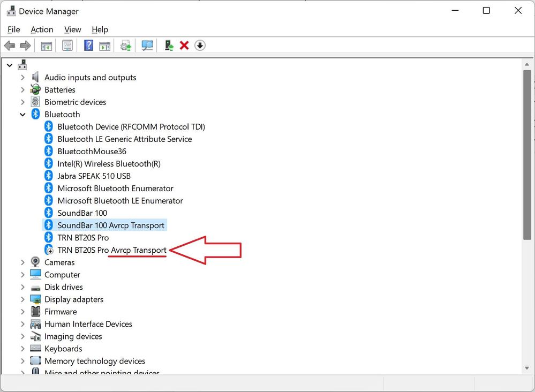
Task: Select SoundBar 100 Avrcp Transport
Action: [111, 225]
